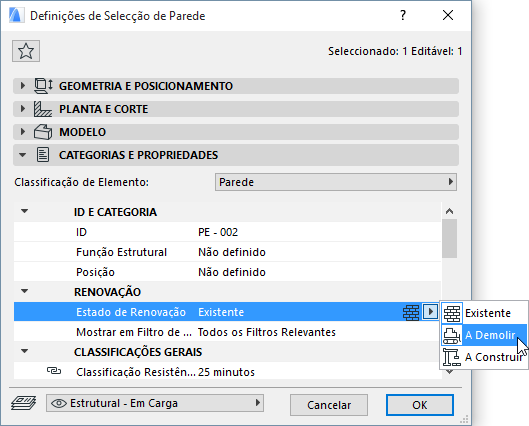Collapse the ID e Categoria group
Screen dimensions: 529x426
tap(24, 211)
